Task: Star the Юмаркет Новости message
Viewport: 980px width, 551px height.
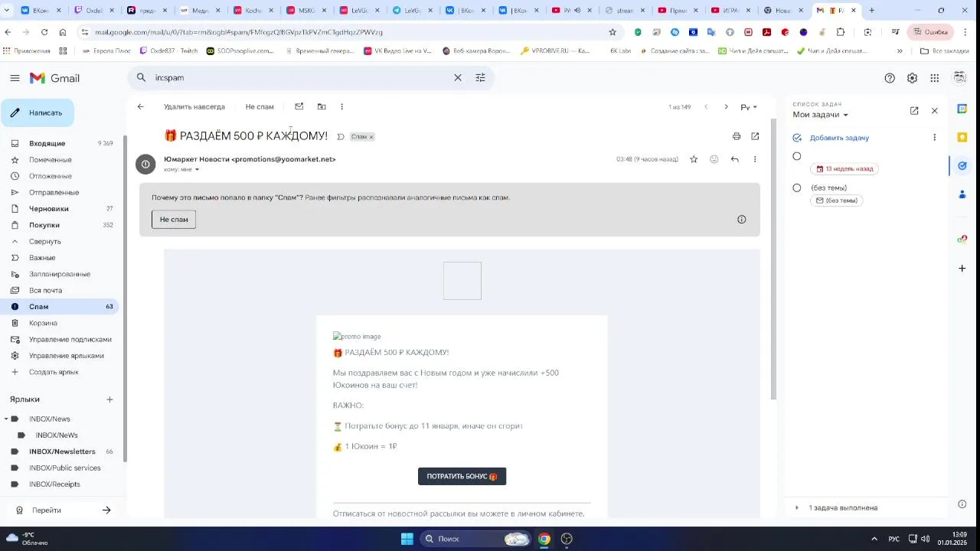Action: click(x=694, y=159)
